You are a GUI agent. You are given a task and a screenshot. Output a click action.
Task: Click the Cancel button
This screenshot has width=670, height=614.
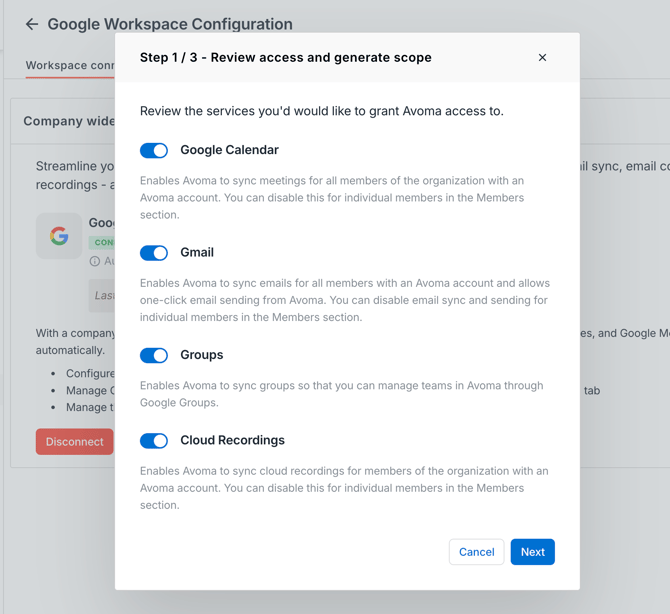click(476, 552)
